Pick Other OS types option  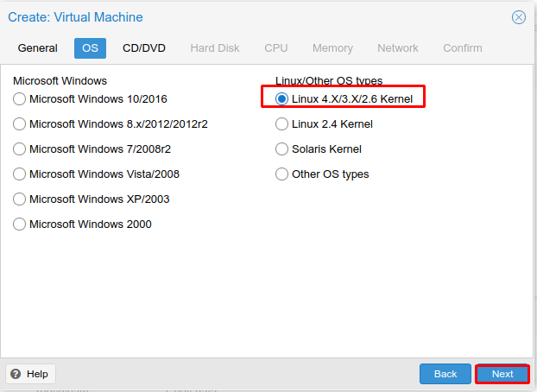point(281,174)
